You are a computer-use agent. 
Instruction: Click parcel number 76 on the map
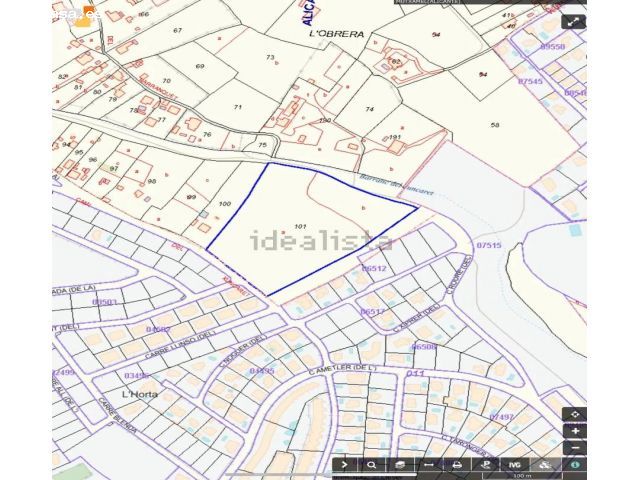(207, 134)
